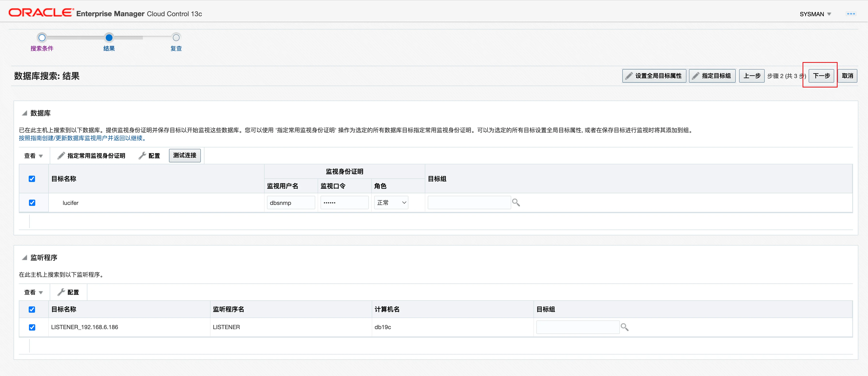
Task: Click the magnifier icon beside the lucifer target group field
Action: pos(516,202)
